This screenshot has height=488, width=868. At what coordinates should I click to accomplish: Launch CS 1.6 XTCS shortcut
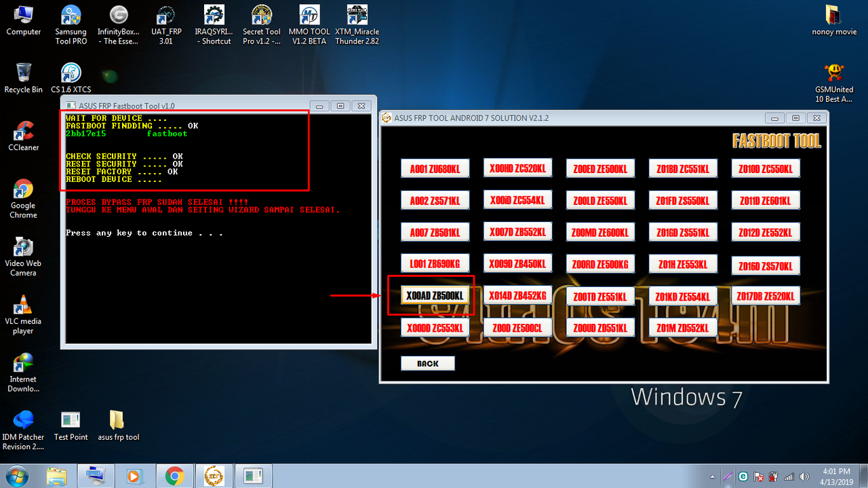click(71, 78)
